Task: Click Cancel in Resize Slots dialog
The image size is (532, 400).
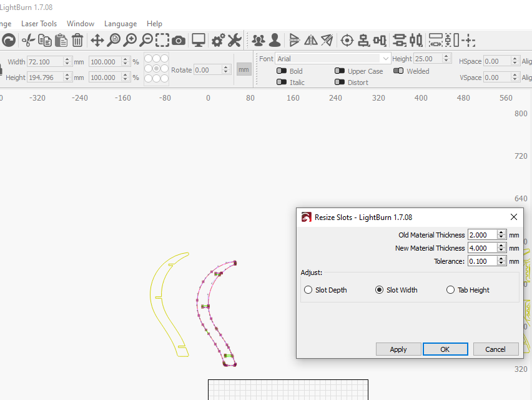Action: click(496, 349)
